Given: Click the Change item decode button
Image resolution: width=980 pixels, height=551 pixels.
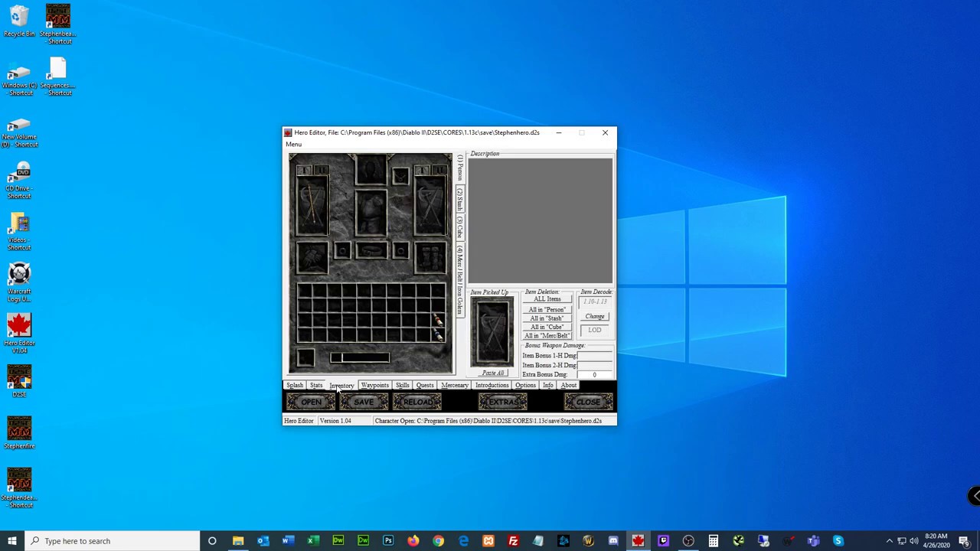Looking at the screenshot, I should (x=595, y=316).
